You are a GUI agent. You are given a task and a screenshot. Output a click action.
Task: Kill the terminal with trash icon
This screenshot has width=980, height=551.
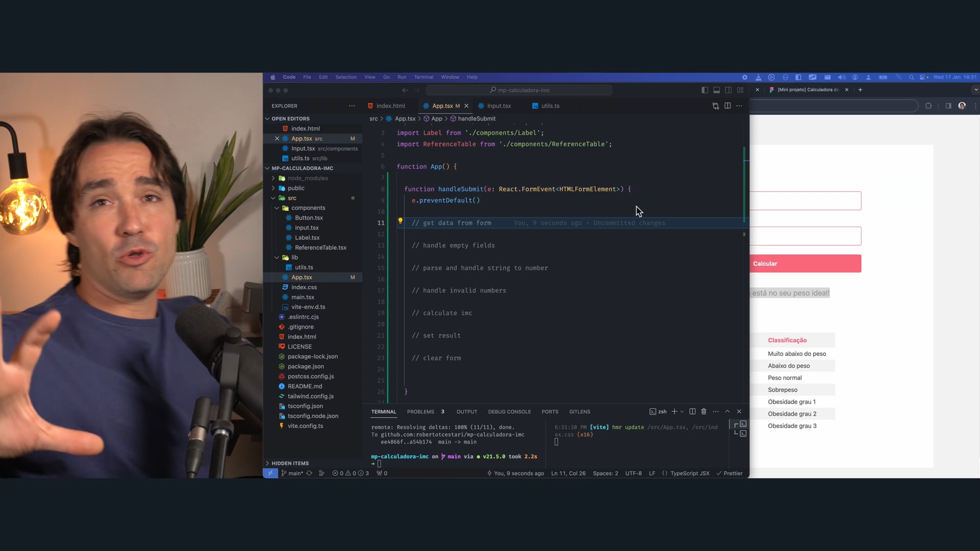point(704,412)
